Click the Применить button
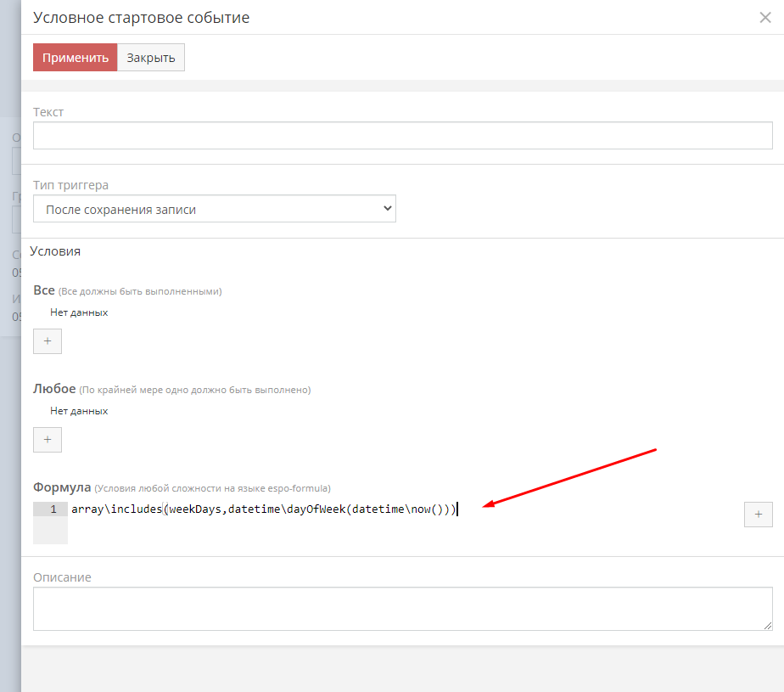Image resolution: width=784 pixels, height=692 pixels. point(75,58)
